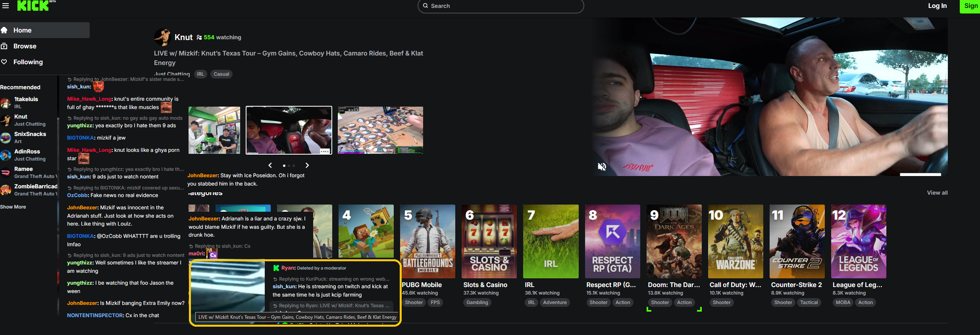This screenshot has width=980, height=335.
Task: Open League of Legends category card
Action: point(859,241)
